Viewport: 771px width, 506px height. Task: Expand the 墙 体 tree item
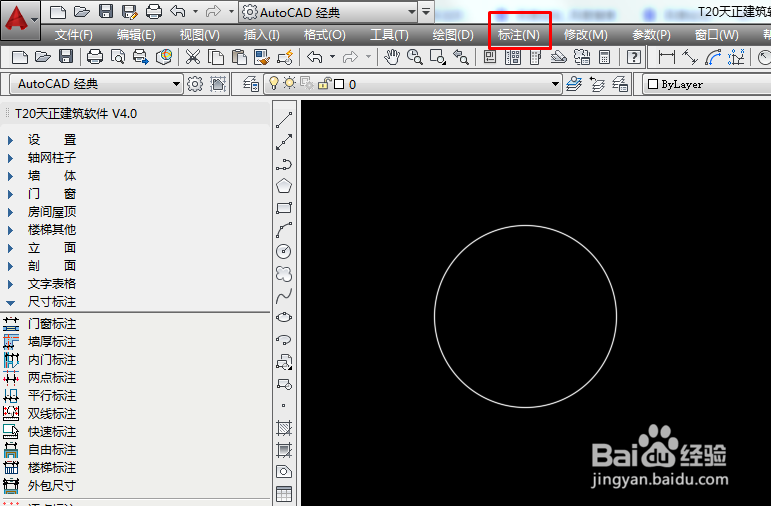click(x=10, y=176)
